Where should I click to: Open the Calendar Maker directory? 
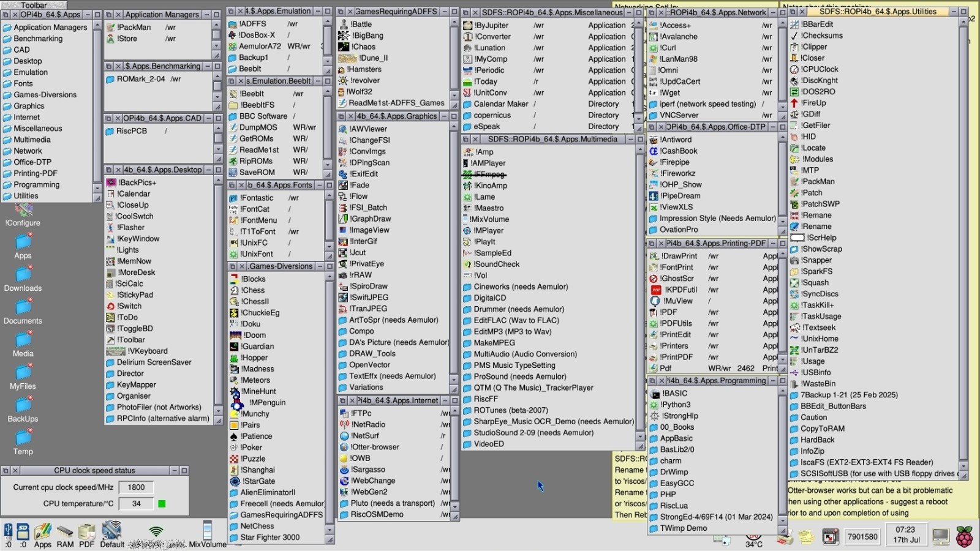pos(496,104)
